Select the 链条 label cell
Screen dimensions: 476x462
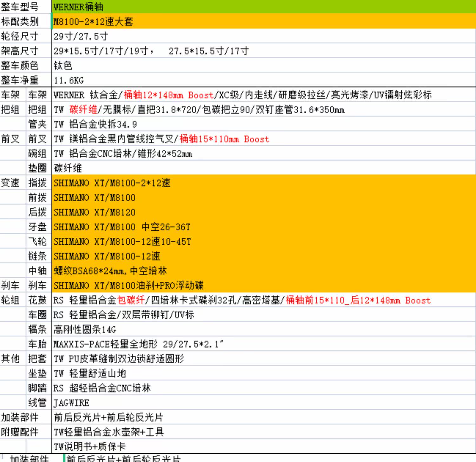[38, 256]
